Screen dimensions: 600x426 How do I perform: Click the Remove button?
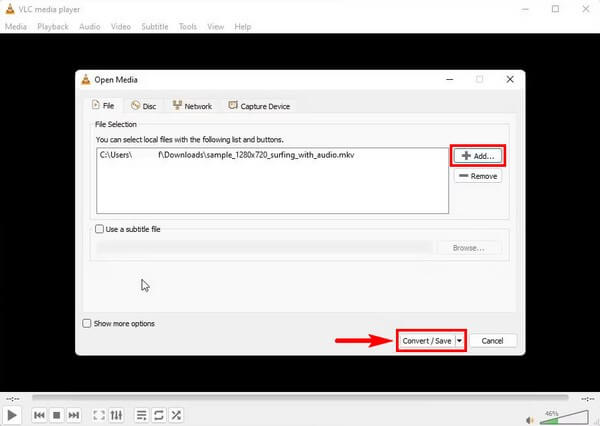(478, 176)
